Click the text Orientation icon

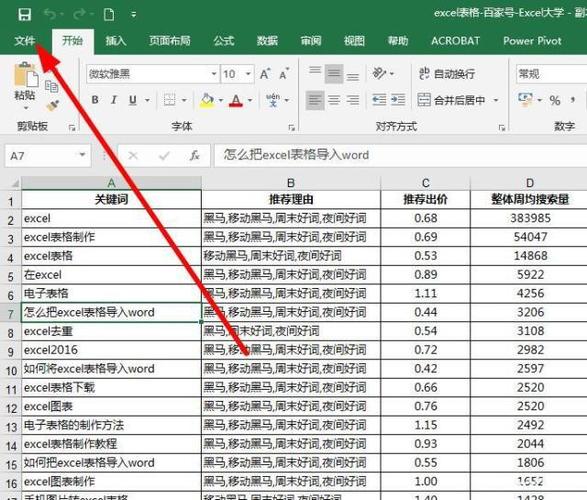380,73
